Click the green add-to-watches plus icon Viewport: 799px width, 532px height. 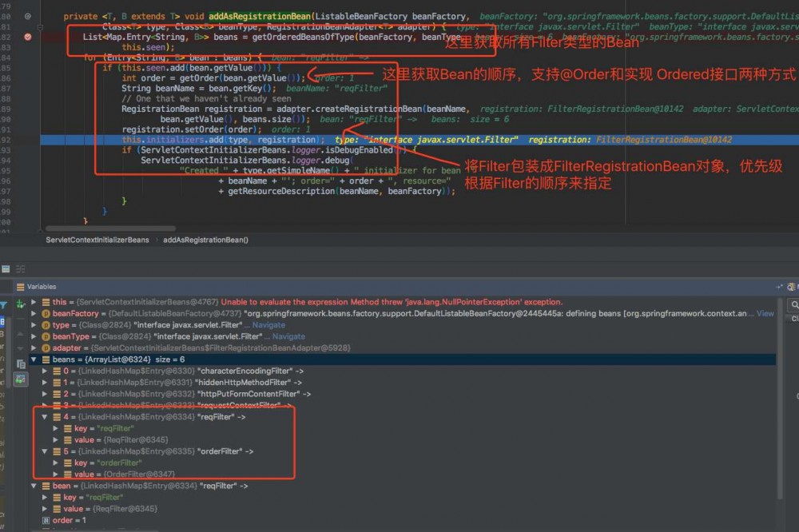(x=19, y=304)
